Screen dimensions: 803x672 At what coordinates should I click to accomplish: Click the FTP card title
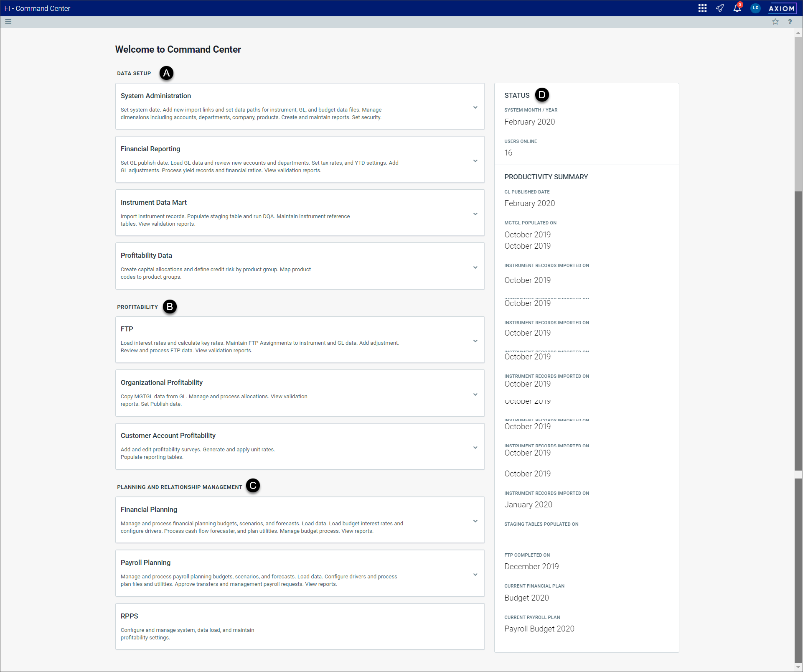tap(127, 329)
